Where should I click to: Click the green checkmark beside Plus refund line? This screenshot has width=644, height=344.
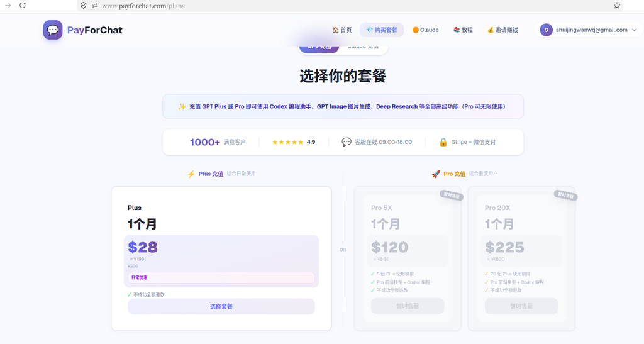pos(130,295)
